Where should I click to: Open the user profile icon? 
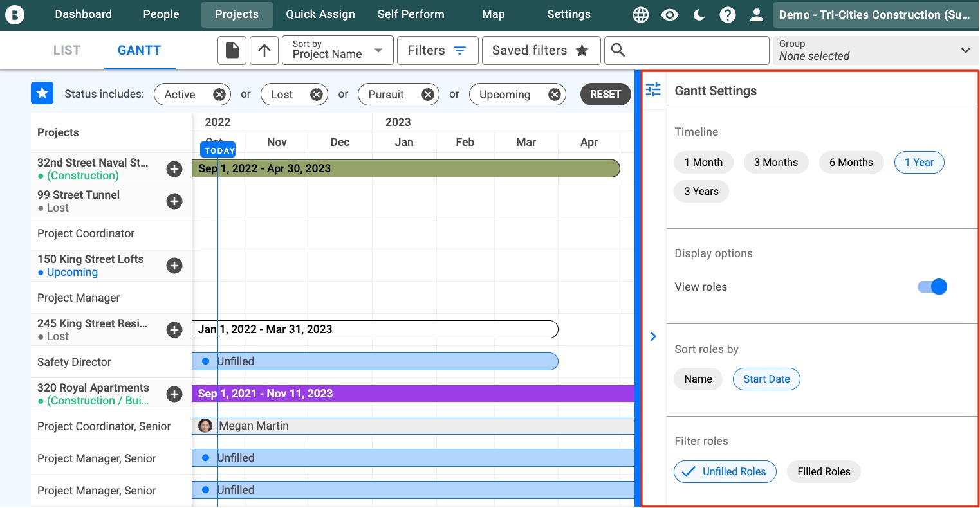757,15
